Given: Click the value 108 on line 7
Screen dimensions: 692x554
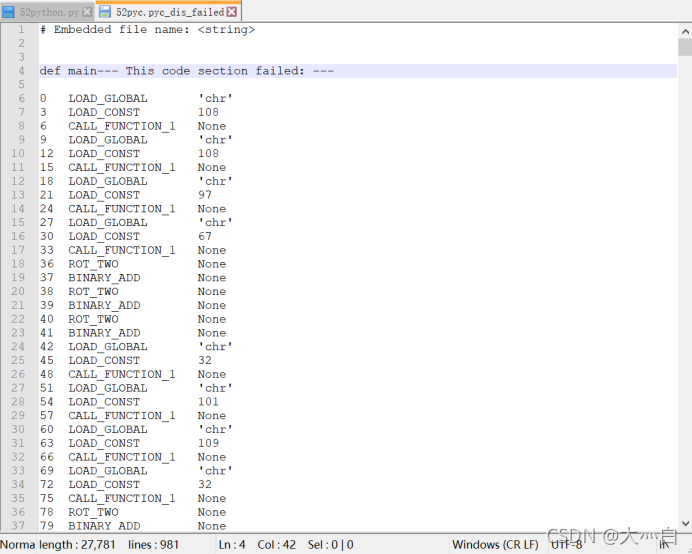Looking at the screenshot, I should (208, 112).
